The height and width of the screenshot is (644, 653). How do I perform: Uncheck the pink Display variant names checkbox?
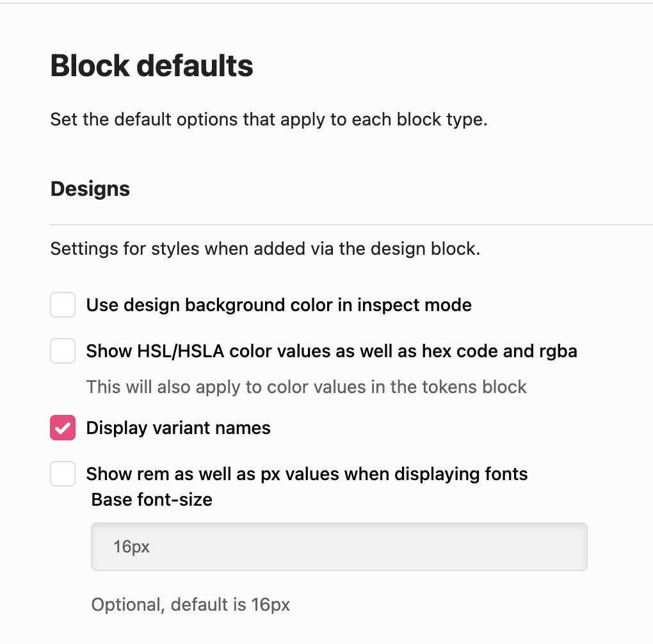pos(63,428)
